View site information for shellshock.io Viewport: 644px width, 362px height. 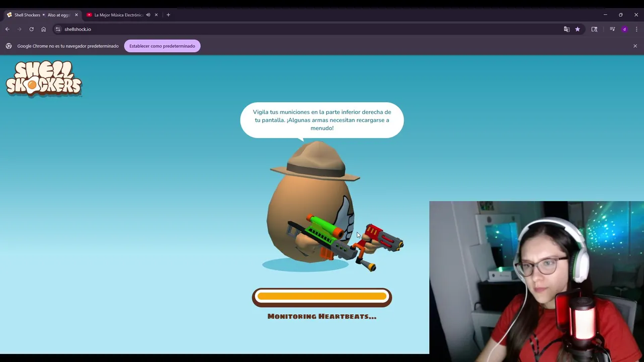(58, 29)
